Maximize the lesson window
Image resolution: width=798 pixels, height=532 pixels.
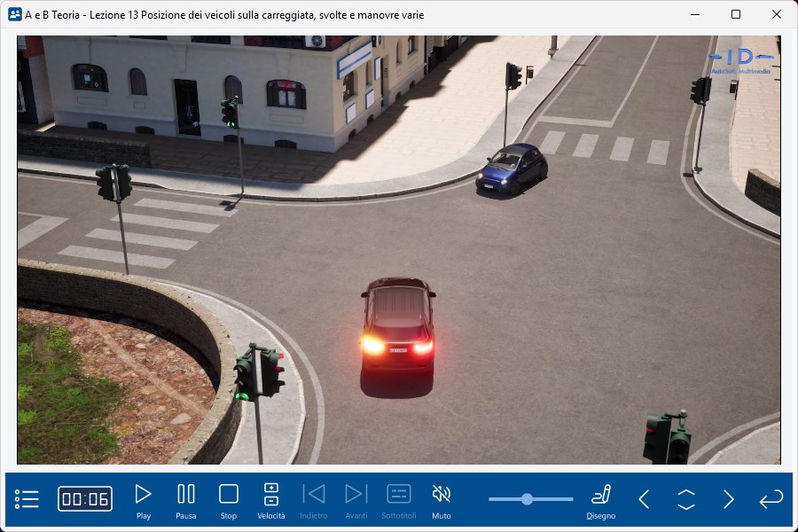736,14
